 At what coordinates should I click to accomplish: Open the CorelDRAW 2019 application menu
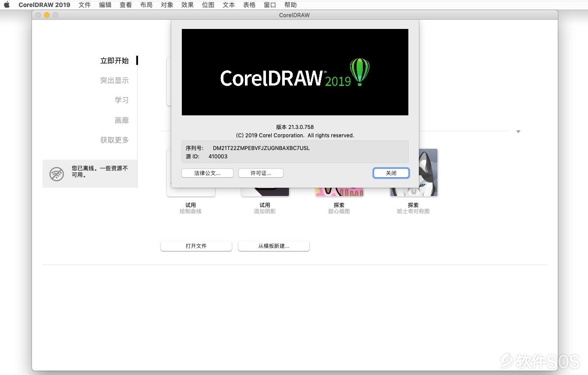(x=44, y=5)
